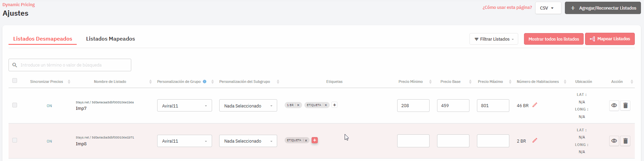Focus the listing search input field
The height and width of the screenshot is (161, 644).
click(x=70, y=65)
